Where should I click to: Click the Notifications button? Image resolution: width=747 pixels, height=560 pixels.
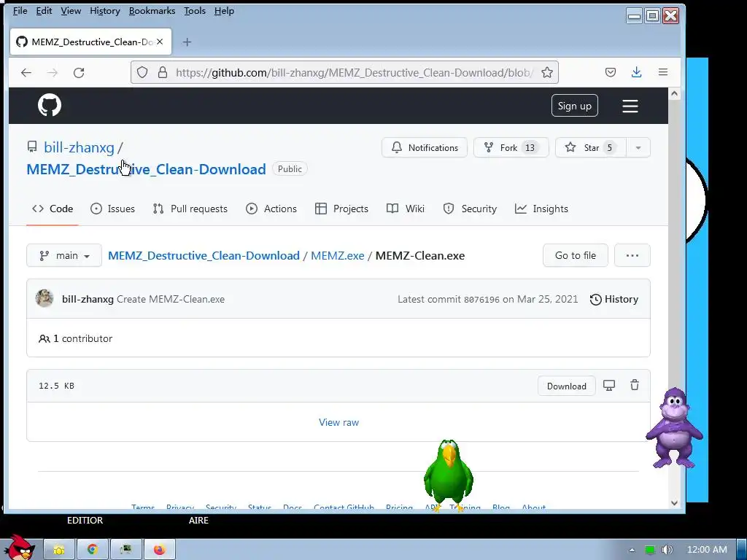425,147
